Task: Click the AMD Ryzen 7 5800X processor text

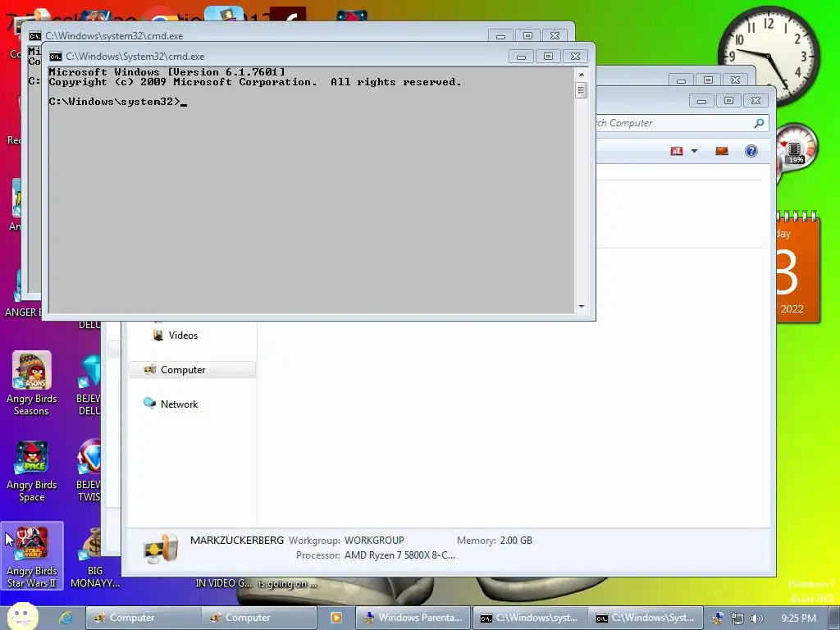Action: pos(399,555)
